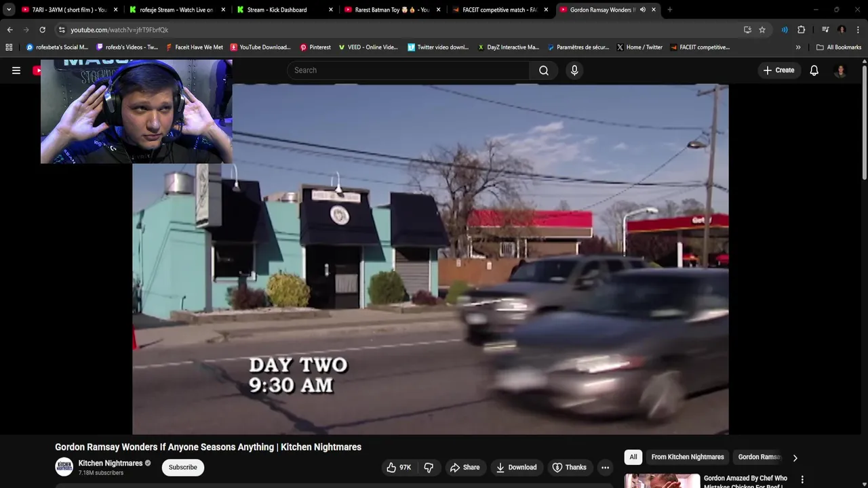
Task: Open FACEIT competitive... bookmark
Action: [x=700, y=47]
